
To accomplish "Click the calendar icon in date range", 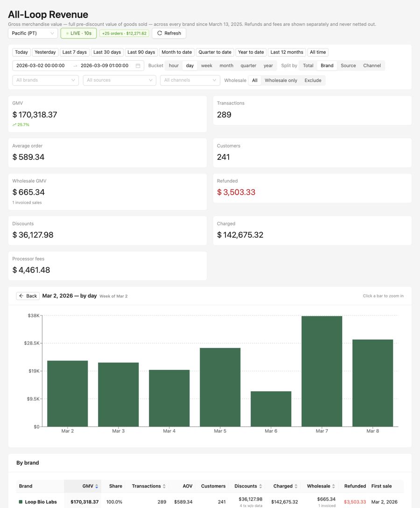I will click(x=138, y=65).
